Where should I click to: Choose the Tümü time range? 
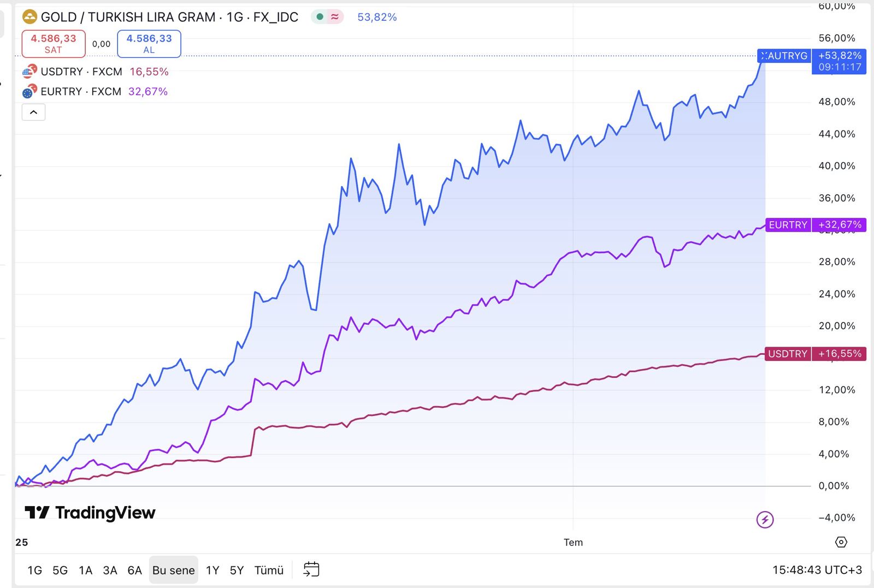tap(269, 570)
